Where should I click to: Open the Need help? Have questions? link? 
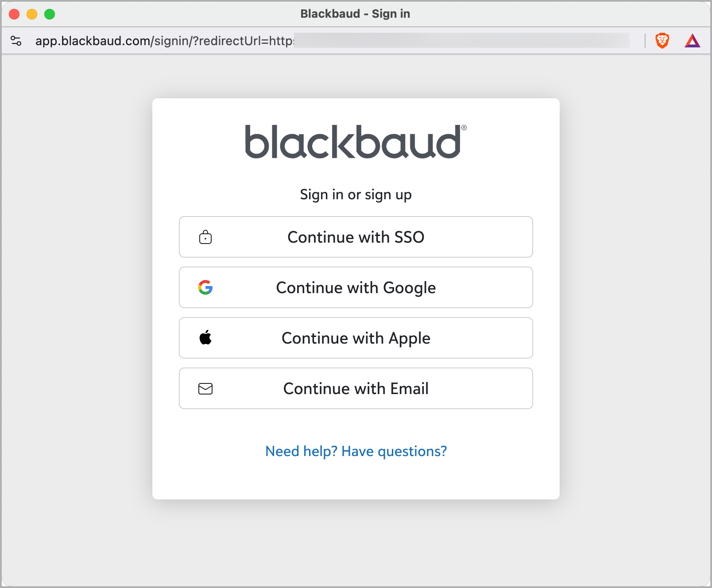pos(356,451)
